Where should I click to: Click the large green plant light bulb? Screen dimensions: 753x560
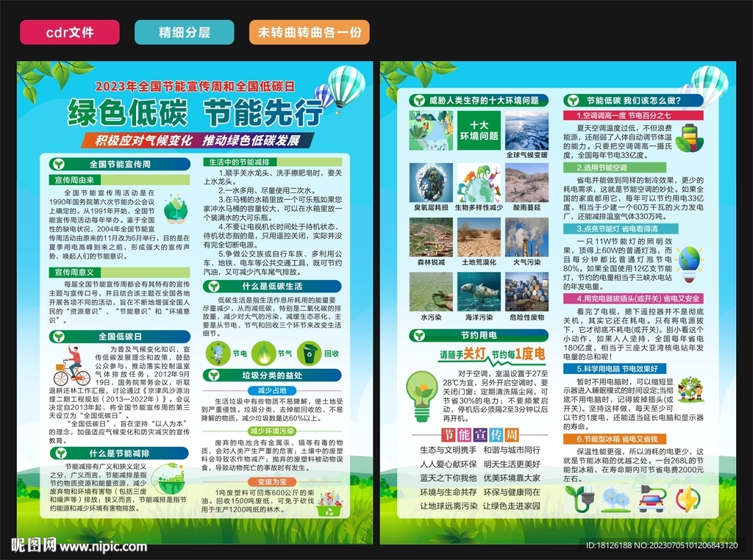pyautogui.click(x=421, y=396)
